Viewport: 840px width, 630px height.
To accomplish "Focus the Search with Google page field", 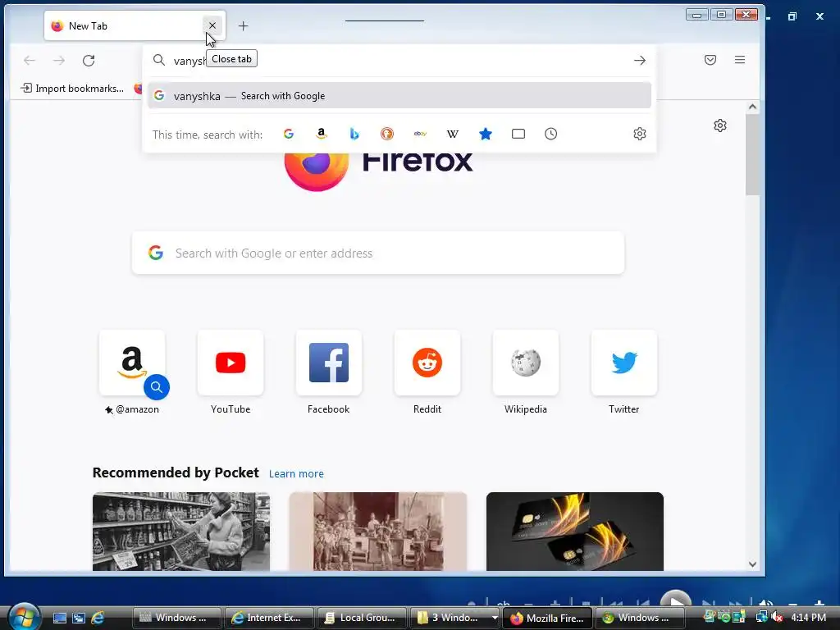I will tap(377, 253).
